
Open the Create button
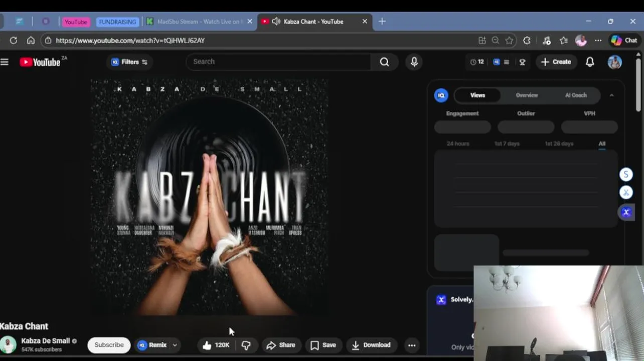pyautogui.click(x=556, y=62)
